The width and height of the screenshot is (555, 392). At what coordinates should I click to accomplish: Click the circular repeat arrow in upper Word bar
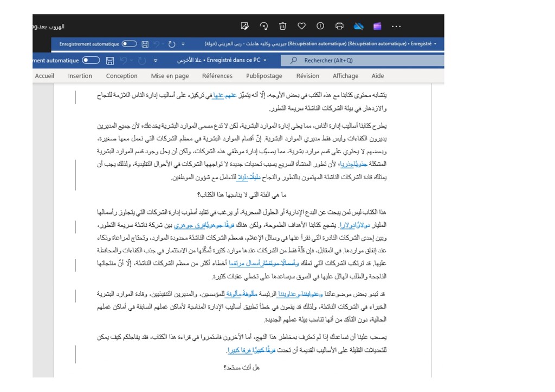(x=172, y=44)
